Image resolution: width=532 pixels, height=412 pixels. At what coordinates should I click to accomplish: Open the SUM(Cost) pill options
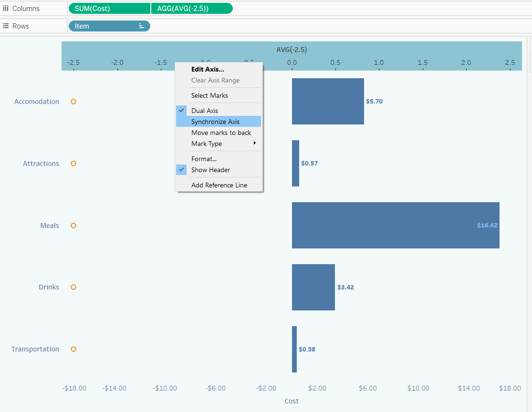[x=109, y=8]
